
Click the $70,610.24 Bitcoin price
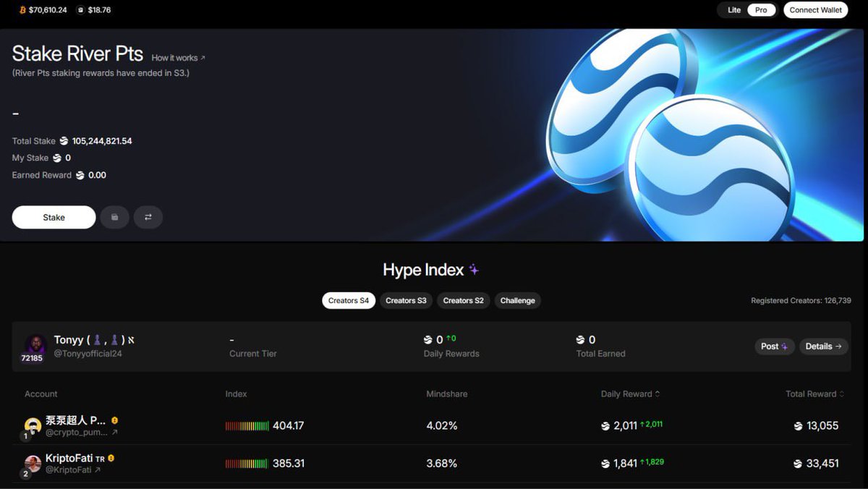click(48, 10)
